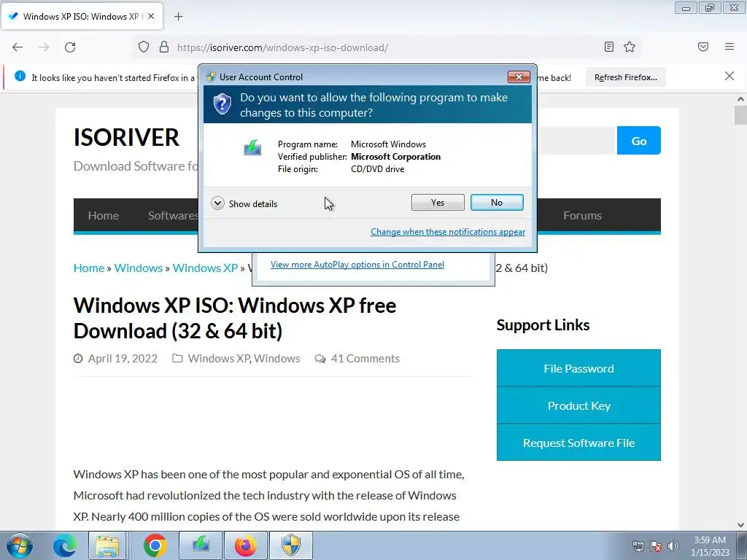Open the 41 Comments link

coord(365,358)
